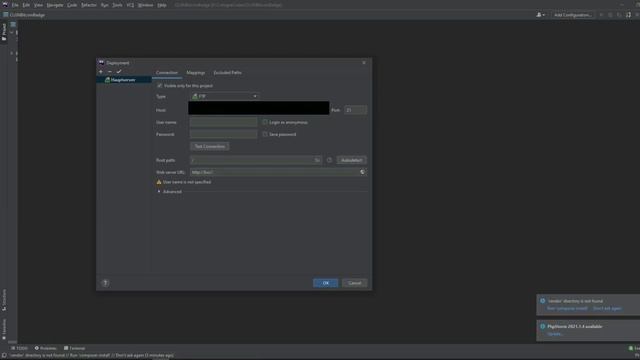Screen dimensions: 640x360
Task: Switch to the Excluded Paths tab
Action: 227,73
